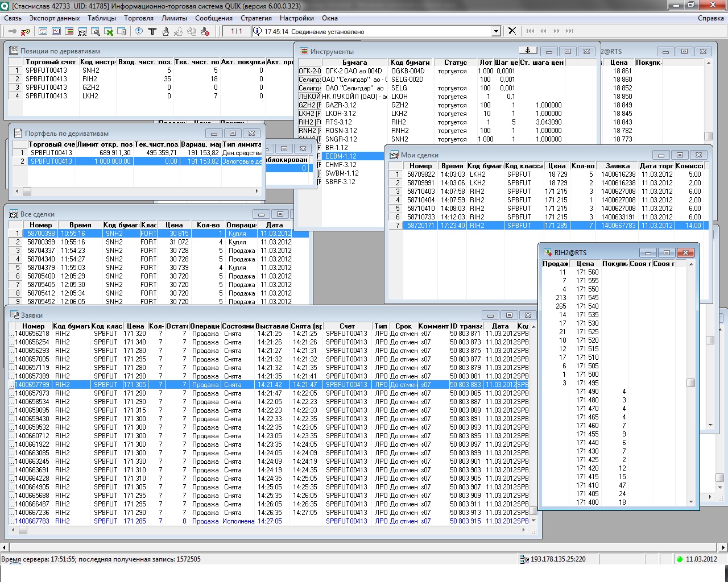Click the hand with red stop sign icon
The width and height of the screenshot is (728, 582).
tap(205, 31)
